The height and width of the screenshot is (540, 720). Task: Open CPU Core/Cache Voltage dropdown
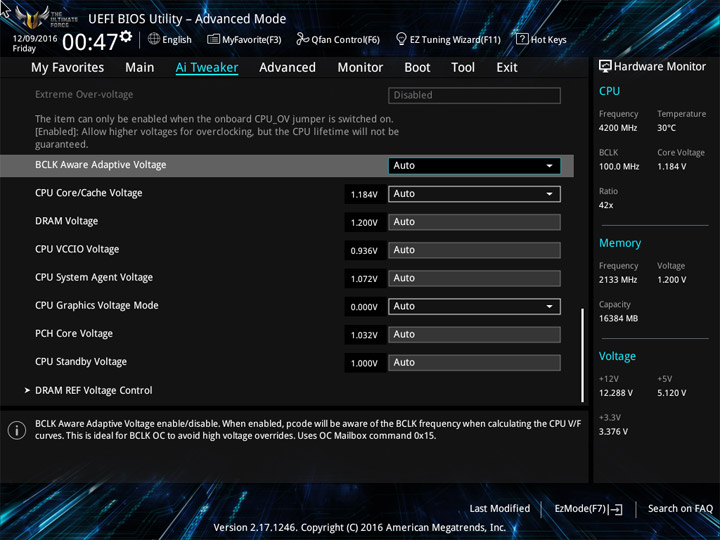474,194
